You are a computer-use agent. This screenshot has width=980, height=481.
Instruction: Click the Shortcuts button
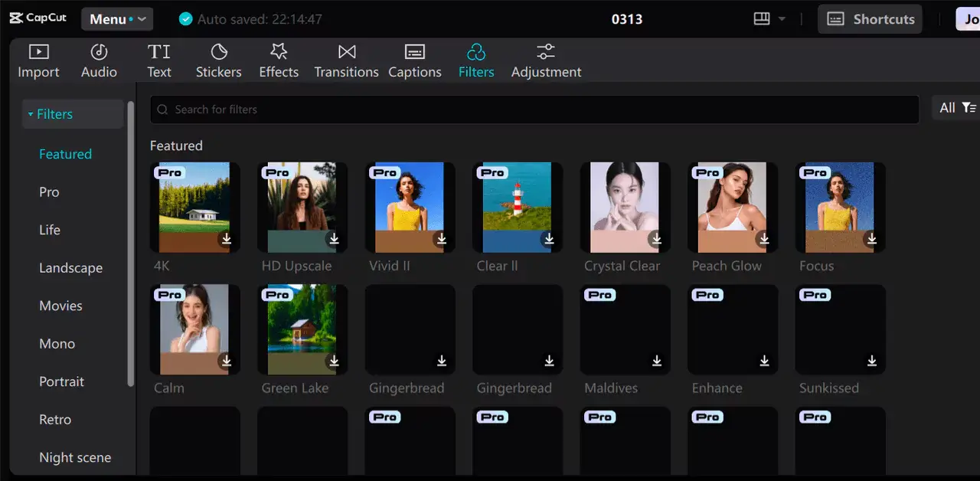click(x=870, y=19)
